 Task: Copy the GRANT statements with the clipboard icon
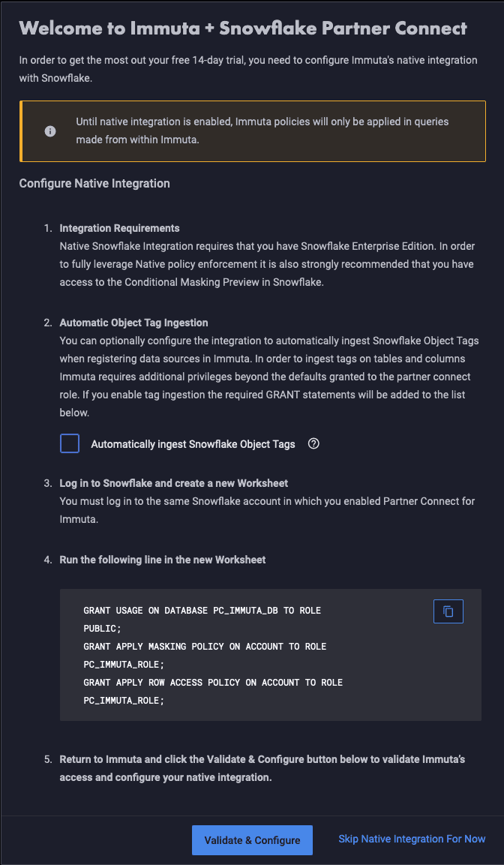pos(448,611)
